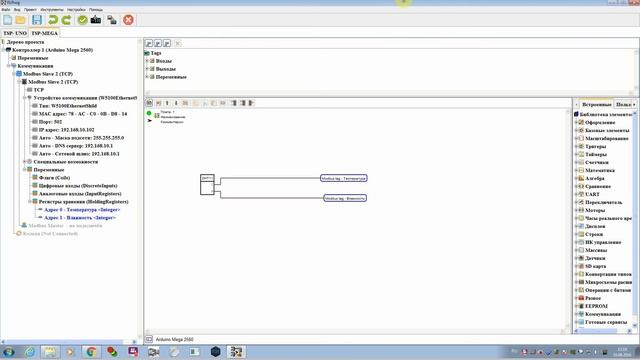Expand Входы node in Tags tree
This screenshot has height=360, width=640.
[x=147, y=61]
